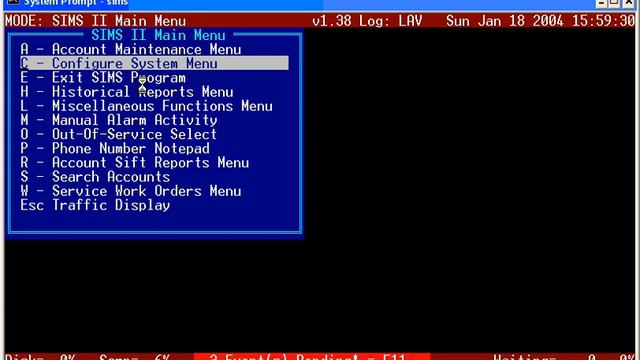Click the System Prompt window icon
The height and width of the screenshot is (360, 640).
pos(13,2)
